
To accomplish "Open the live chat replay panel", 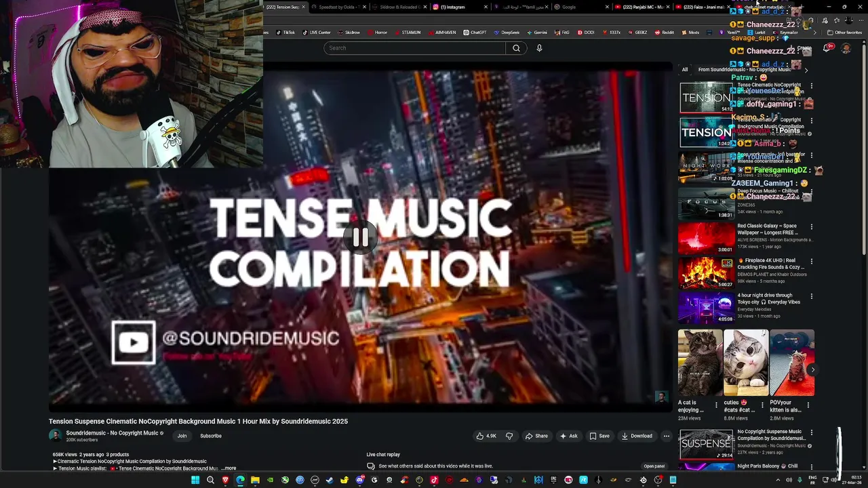I will [x=654, y=466].
